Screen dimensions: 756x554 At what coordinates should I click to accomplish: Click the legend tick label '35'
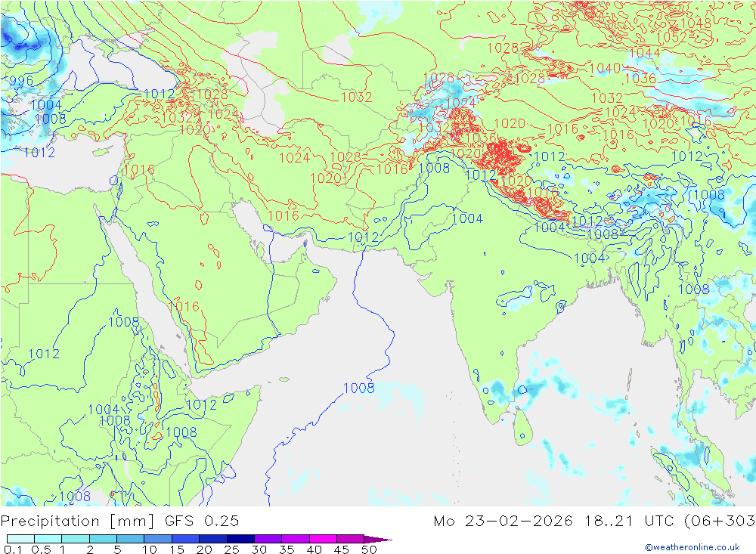(x=287, y=549)
